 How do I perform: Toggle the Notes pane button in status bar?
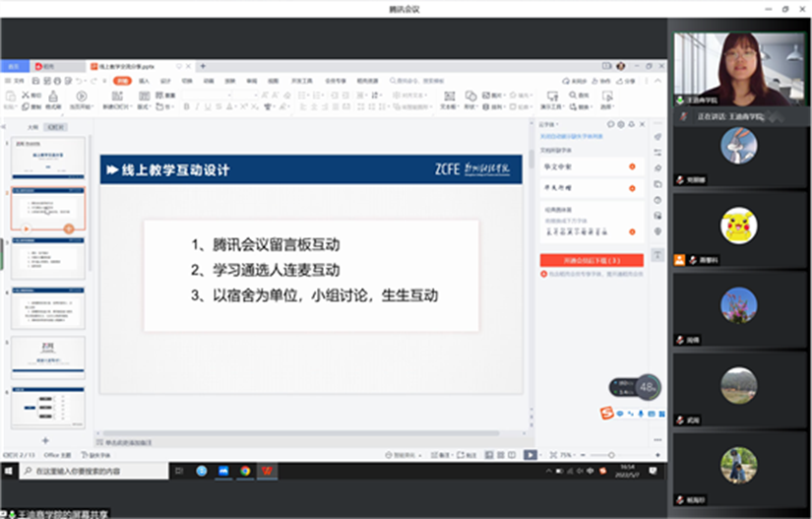click(x=440, y=455)
